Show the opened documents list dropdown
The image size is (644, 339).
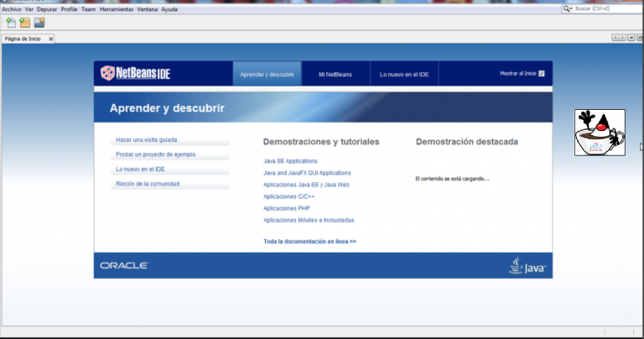pyautogui.click(x=631, y=38)
